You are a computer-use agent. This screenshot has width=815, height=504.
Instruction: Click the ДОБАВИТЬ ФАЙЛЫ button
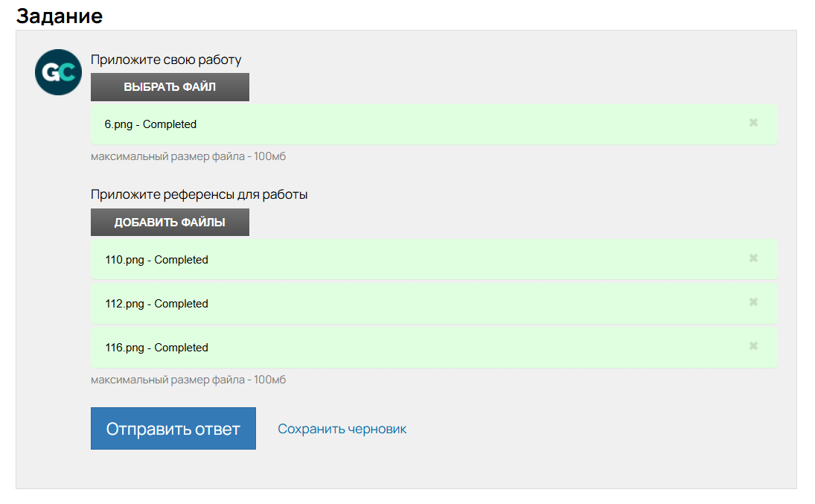(x=170, y=223)
